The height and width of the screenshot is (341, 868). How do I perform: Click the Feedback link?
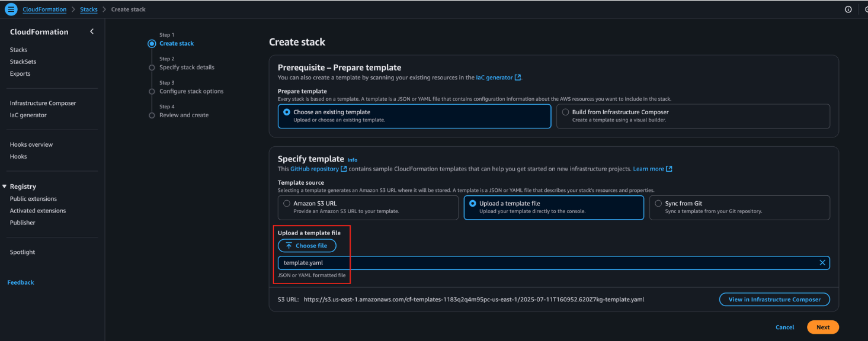pyautogui.click(x=21, y=282)
